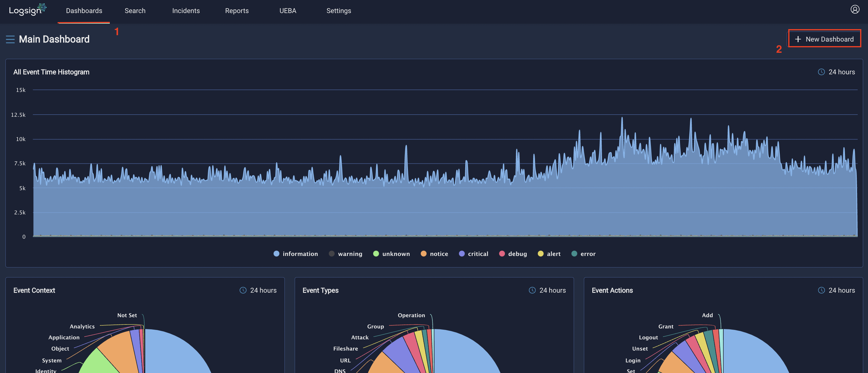Image resolution: width=868 pixels, height=373 pixels.
Task: Toggle the debug legend entry
Action: point(513,254)
